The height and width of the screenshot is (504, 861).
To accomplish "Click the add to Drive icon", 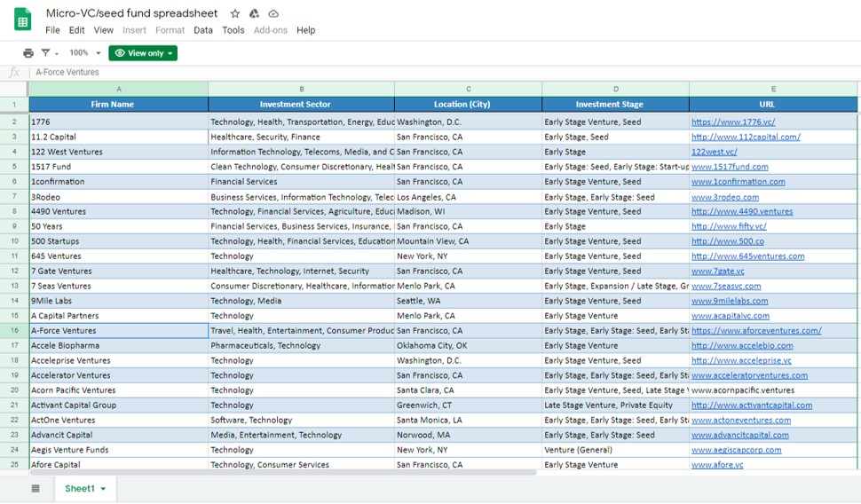I will click(x=254, y=13).
